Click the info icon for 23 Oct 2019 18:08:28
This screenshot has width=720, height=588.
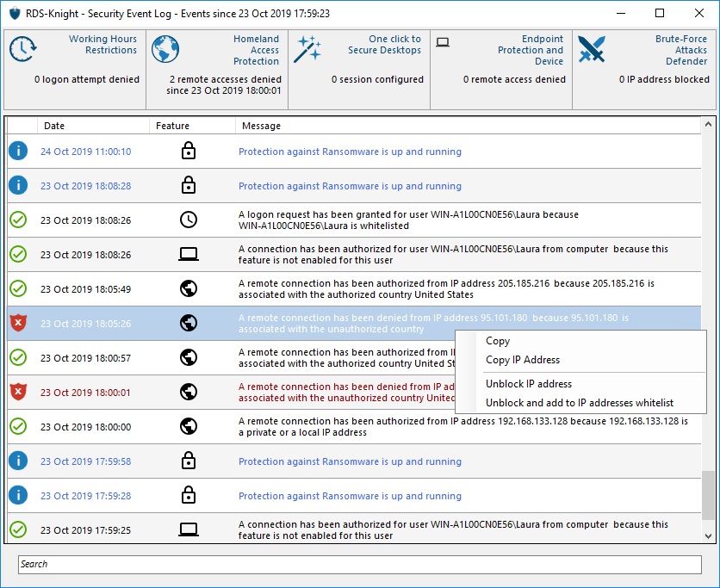pyautogui.click(x=18, y=185)
